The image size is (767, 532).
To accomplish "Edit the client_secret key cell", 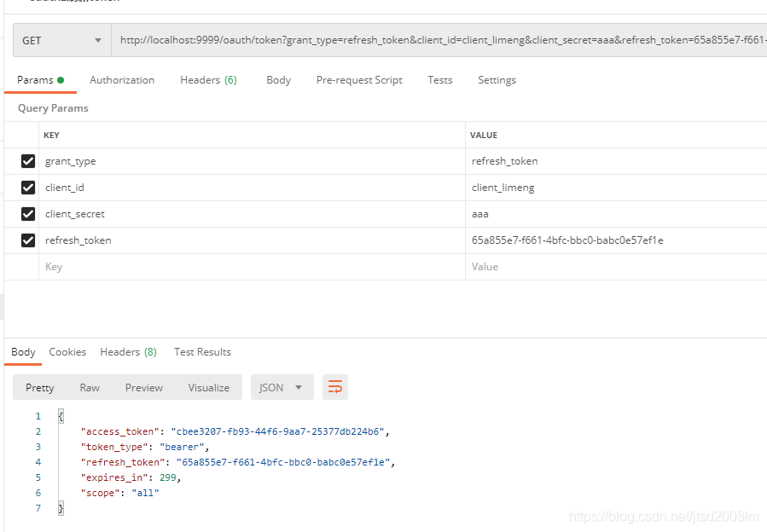I will click(x=252, y=214).
